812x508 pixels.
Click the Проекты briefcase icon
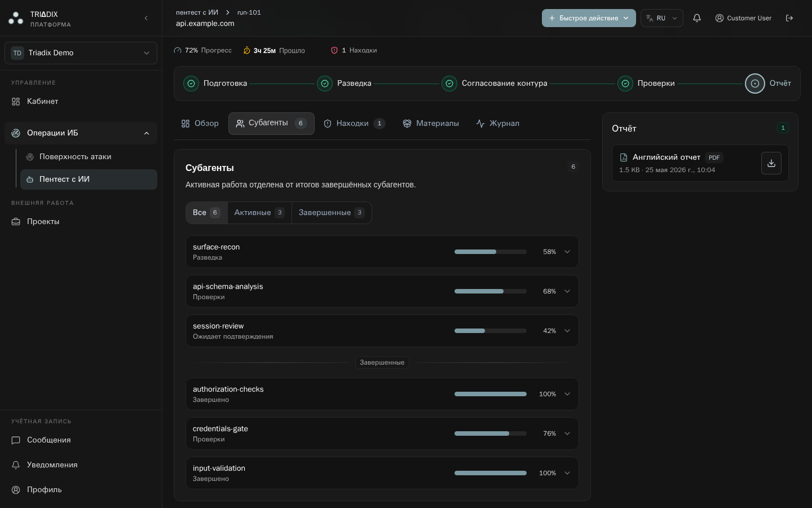(16, 222)
